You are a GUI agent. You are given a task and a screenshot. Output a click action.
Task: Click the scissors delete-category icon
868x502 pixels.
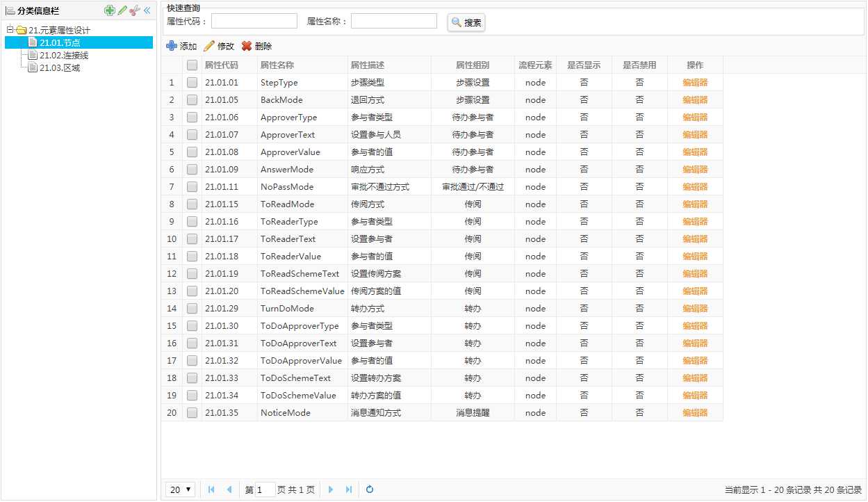tap(135, 10)
